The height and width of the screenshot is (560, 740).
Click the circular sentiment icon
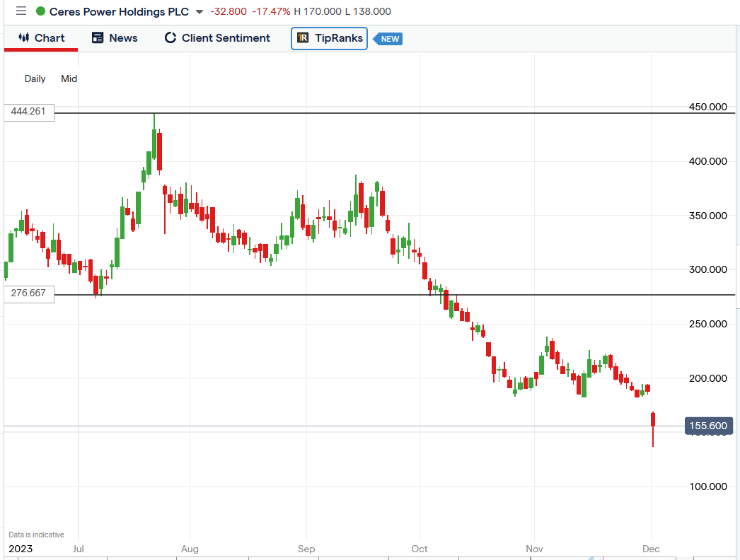point(170,37)
